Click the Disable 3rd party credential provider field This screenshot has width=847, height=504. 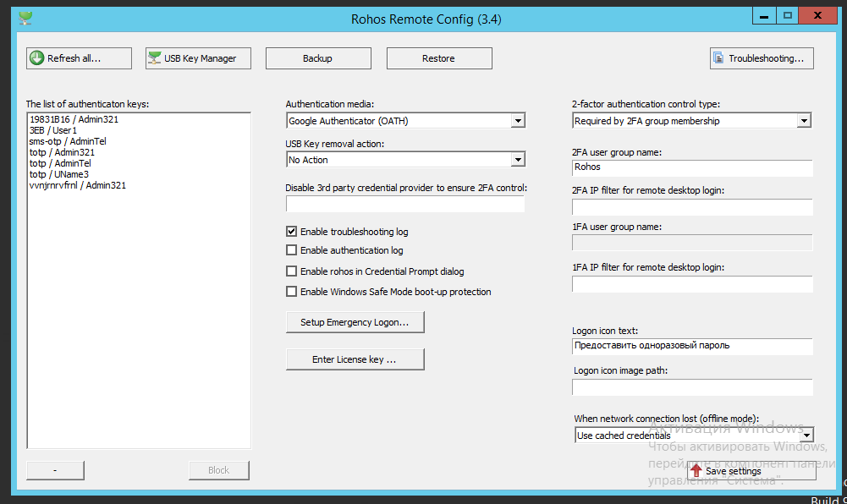click(405, 204)
